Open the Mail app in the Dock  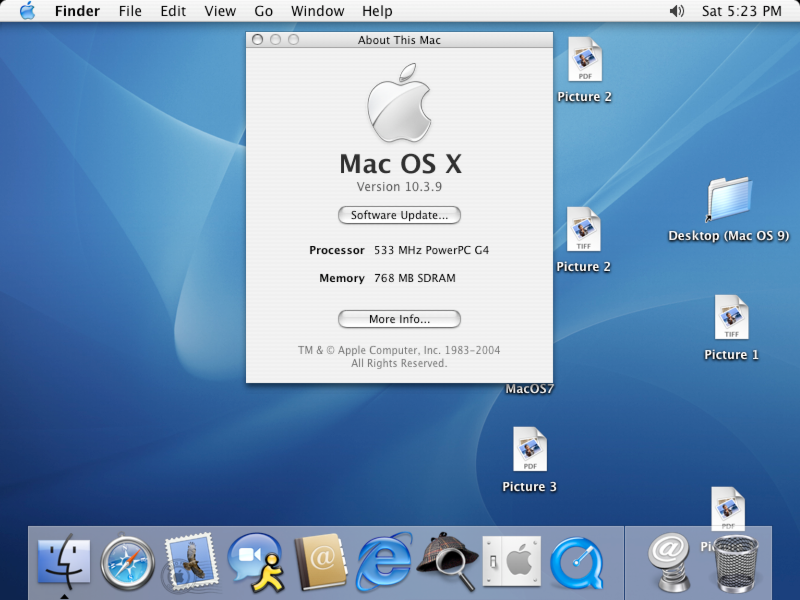tap(190, 562)
